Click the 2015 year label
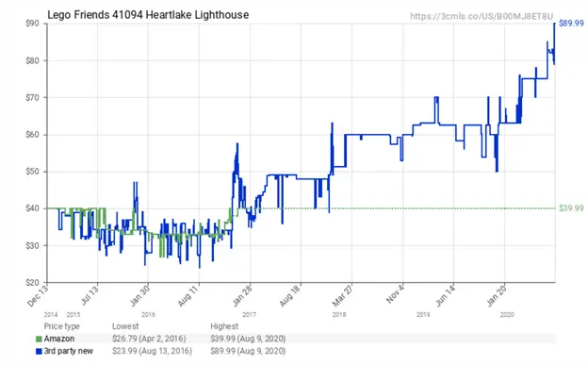This screenshot has width=588, height=365. pyautogui.click(x=73, y=315)
